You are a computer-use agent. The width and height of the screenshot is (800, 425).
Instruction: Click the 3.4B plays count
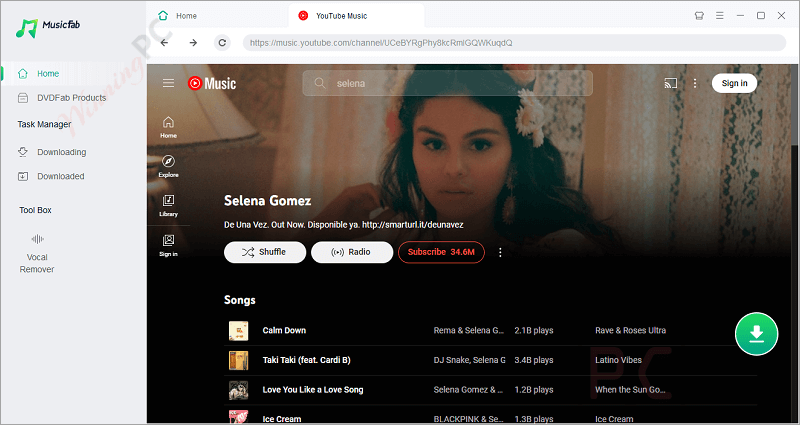coord(534,360)
